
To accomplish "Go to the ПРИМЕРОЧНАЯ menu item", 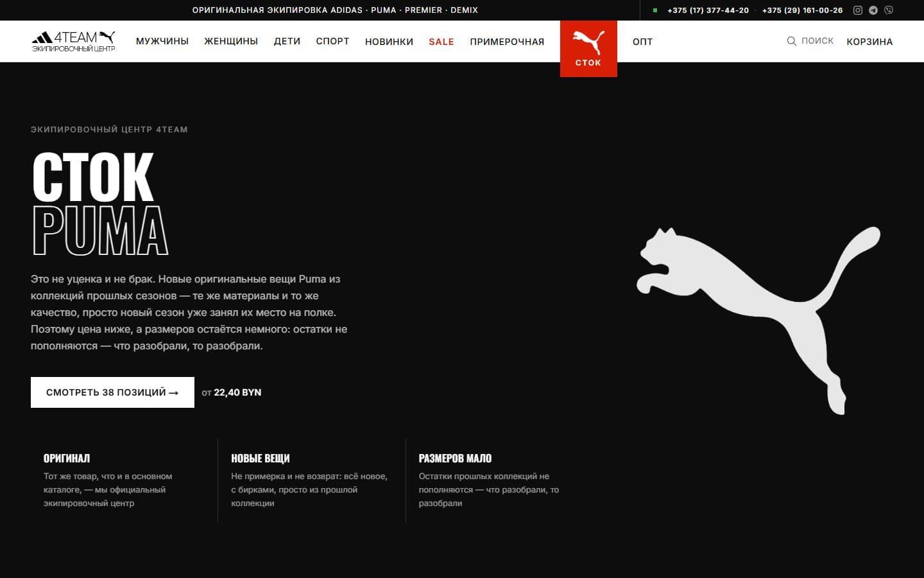I will [x=507, y=42].
